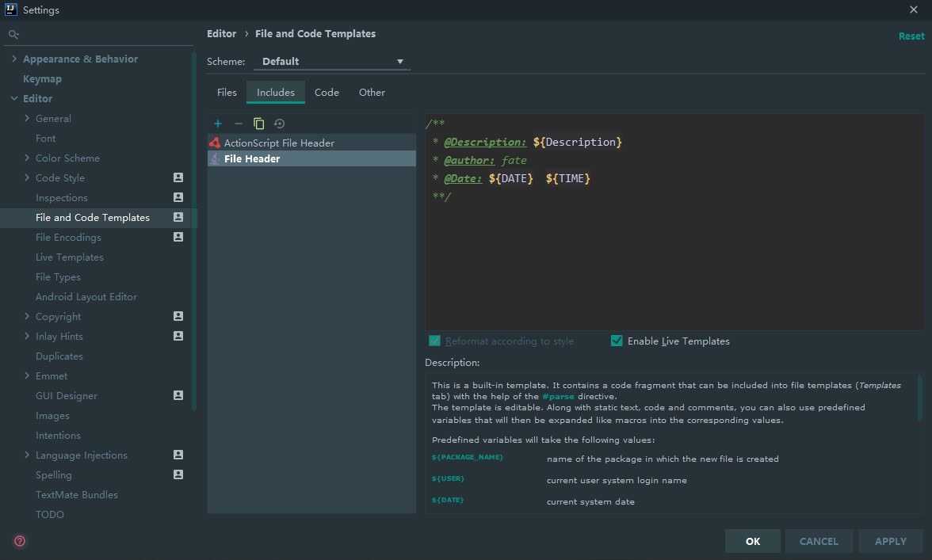932x560 pixels.
Task: Reset template to default icon
Action: pos(279,124)
